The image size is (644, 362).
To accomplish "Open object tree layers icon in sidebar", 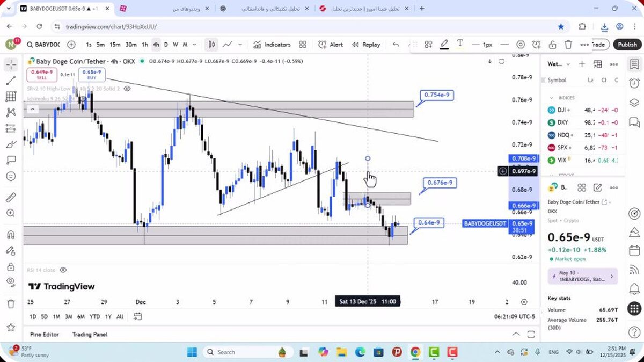I will point(634,102).
